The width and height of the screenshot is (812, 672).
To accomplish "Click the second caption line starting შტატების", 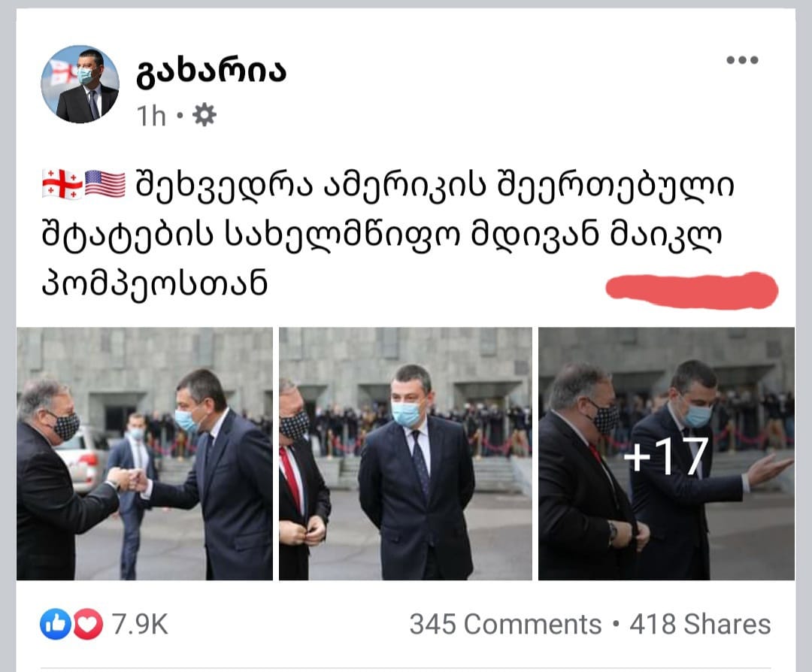I will 382,235.
